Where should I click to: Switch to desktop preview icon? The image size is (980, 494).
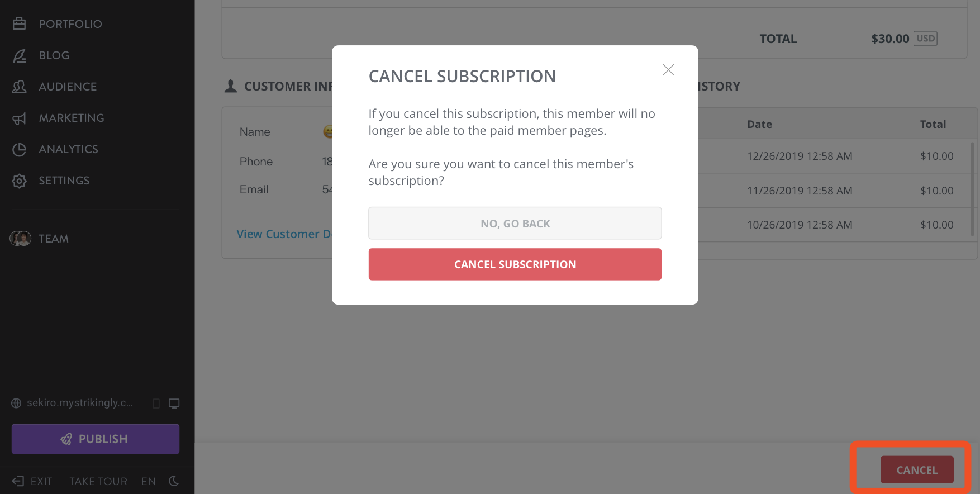174,403
